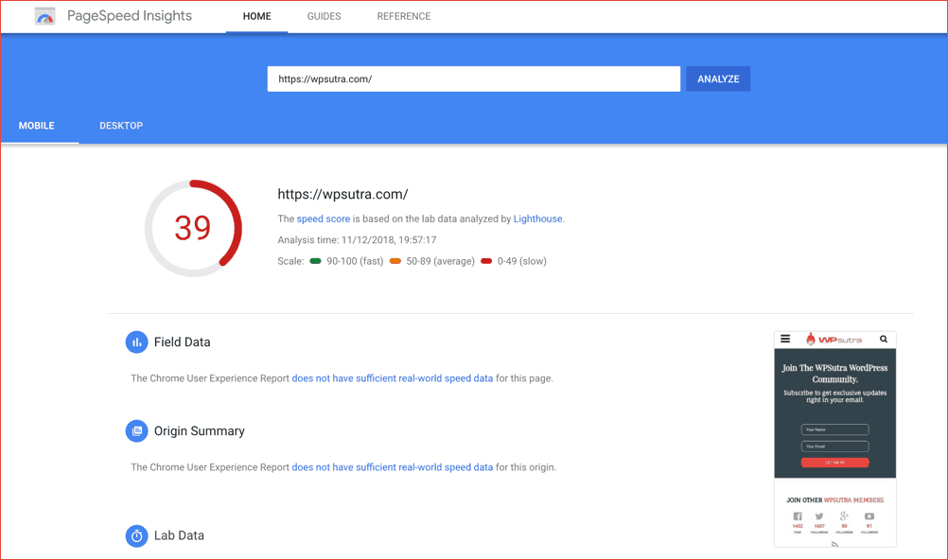Click the speed score gauge showing 39
The image size is (948, 560).
point(193,228)
